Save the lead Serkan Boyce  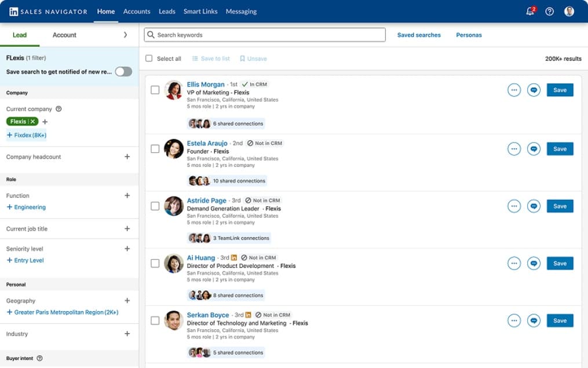(x=559, y=320)
